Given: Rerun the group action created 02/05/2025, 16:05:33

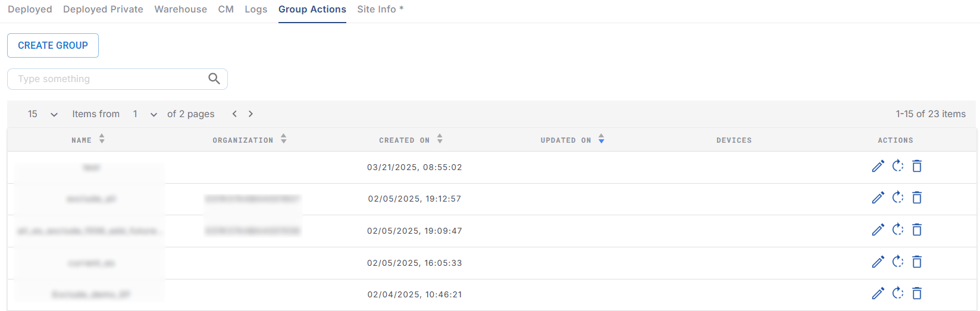Looking at the screenshot, I should tap(898, 262).
